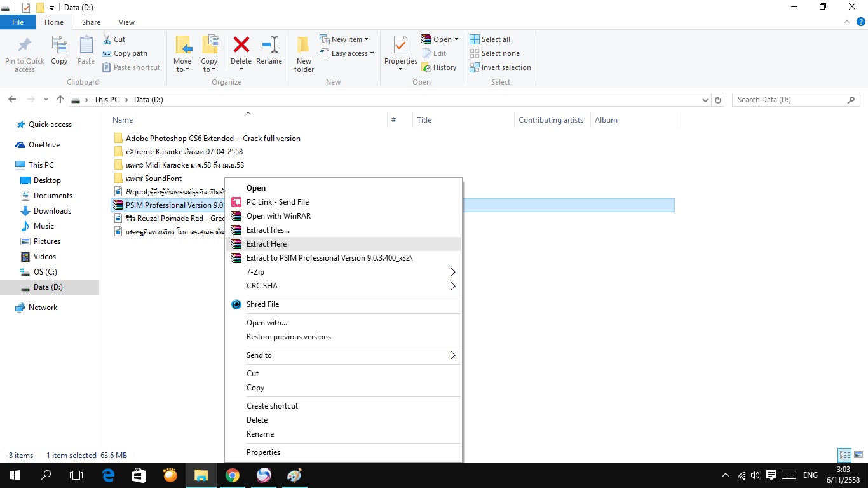The image size is (868, 488).
Task: Select Network in the navigation pane
Action: tap(43, 308)
